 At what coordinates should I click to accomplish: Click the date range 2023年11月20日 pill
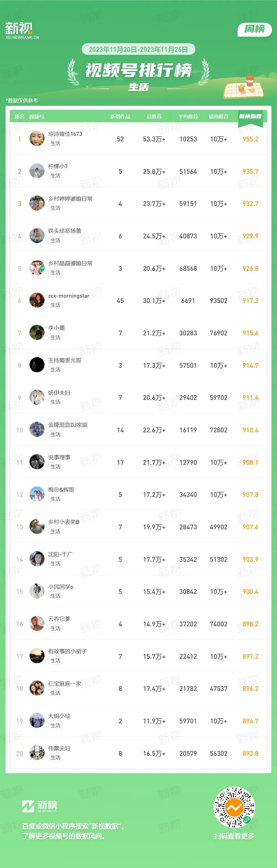click(138, 50)
